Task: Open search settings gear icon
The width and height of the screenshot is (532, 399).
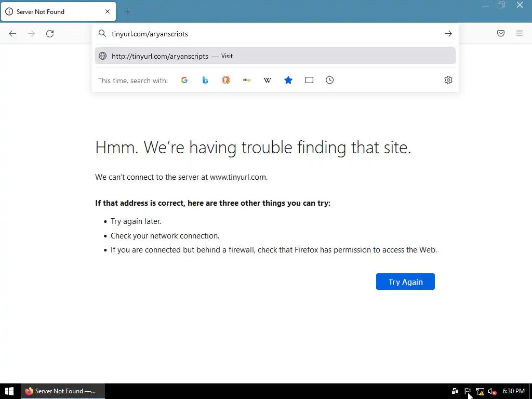Action: pos(448,80)
